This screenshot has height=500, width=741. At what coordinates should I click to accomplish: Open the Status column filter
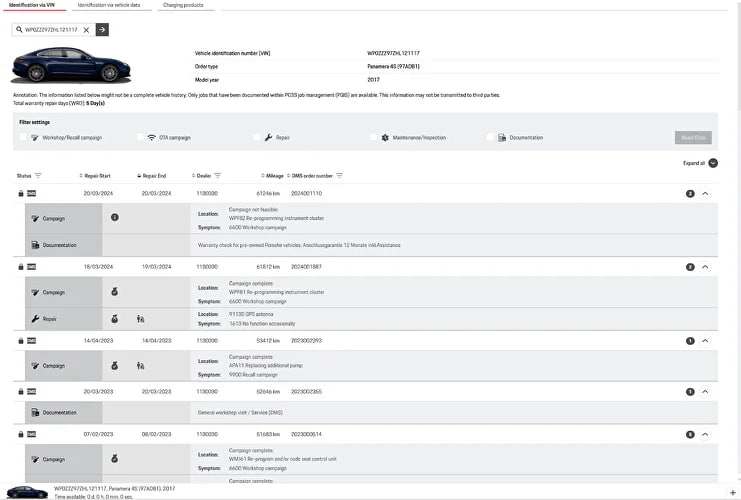tap(38, 176)
